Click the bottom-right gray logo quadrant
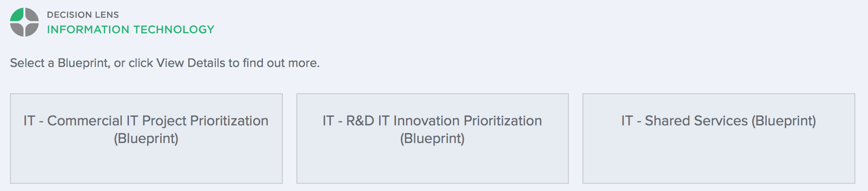This screenshot has width=868, height=191. pyautogui.click(x=31, y=29)
